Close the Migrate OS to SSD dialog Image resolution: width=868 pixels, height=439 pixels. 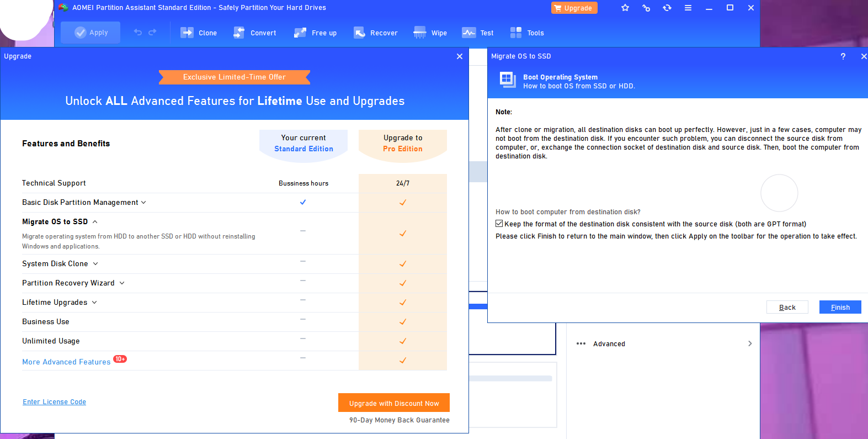click(x=864, y=56)
